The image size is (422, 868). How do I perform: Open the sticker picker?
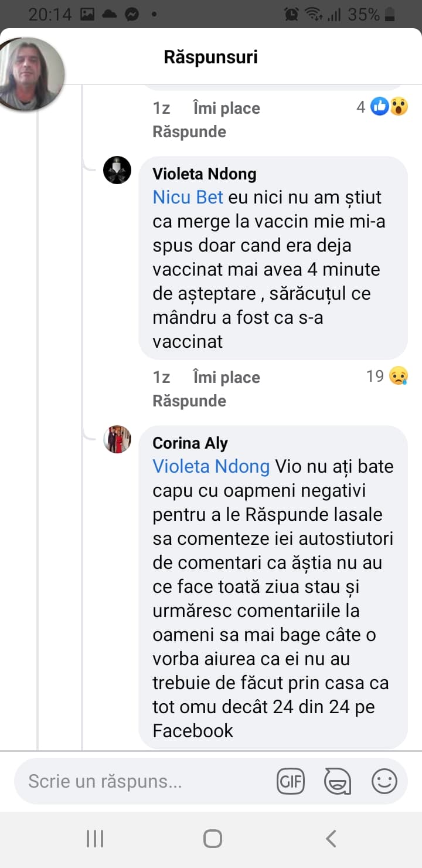(338, 781)
